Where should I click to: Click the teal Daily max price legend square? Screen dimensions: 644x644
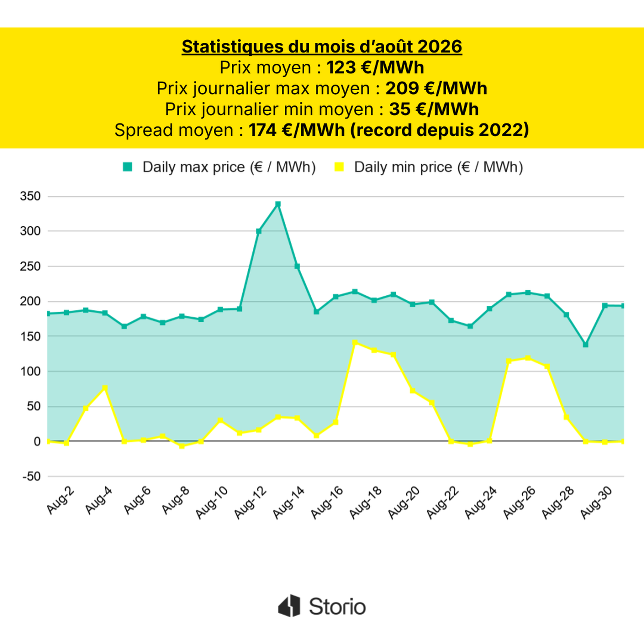[x=127, y=167]
